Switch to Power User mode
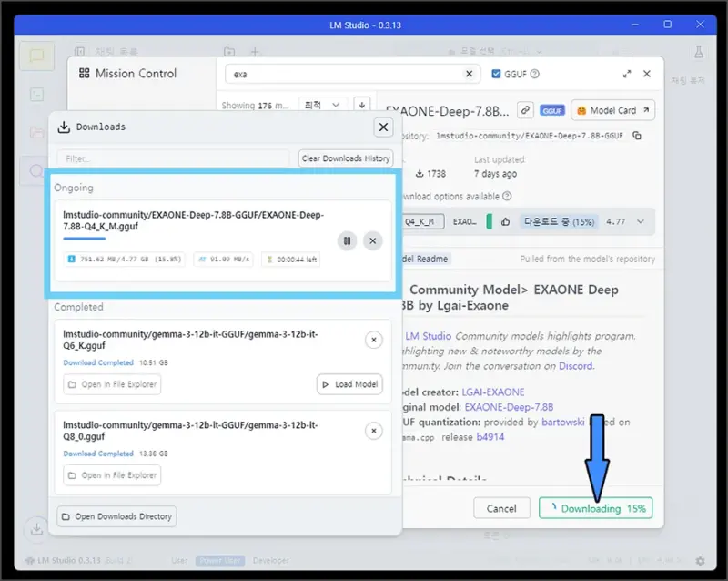 pyautogui.click(x=220, y=561)
